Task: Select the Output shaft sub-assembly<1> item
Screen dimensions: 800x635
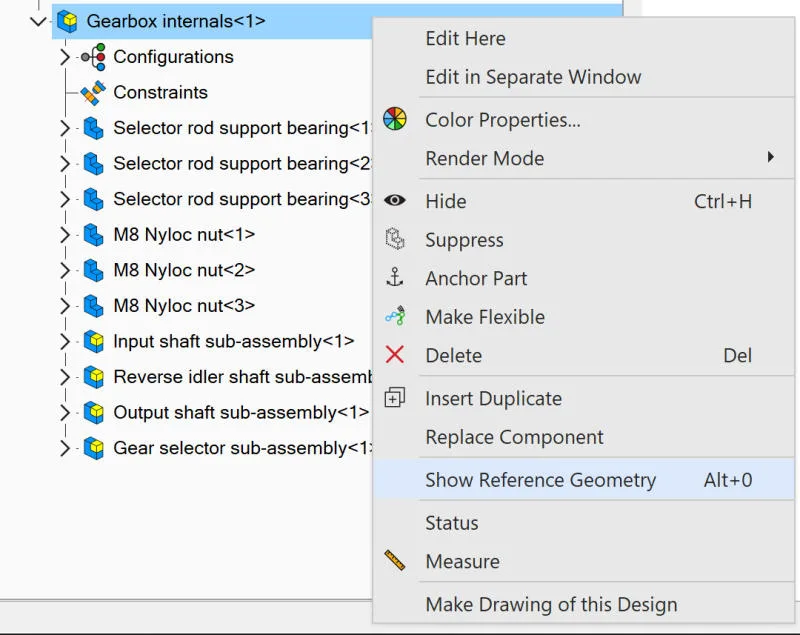Action: pyautogui.click(x=241, y=412)
